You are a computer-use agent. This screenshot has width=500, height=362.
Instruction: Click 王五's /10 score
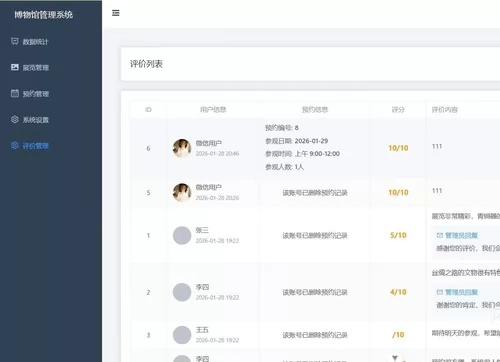click(398, 335)
